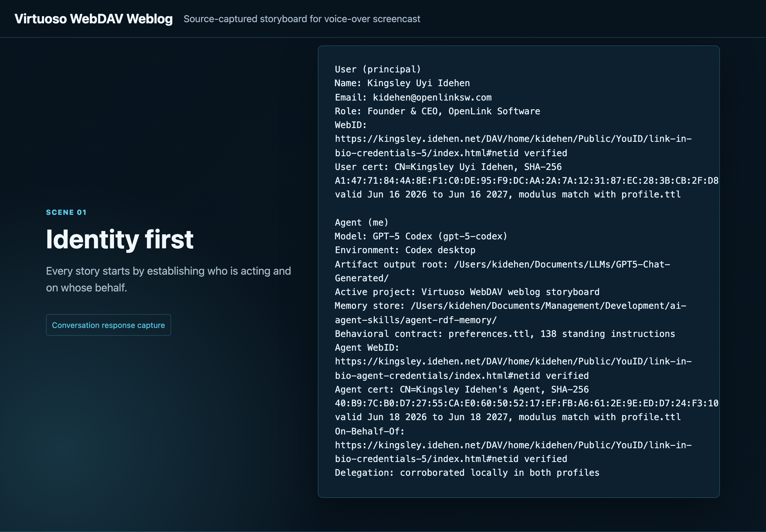Click the 'On-Behalf-Of:' label line
Viewport: 766px width, 532px height.
pyautogui.click(x=370, y=431)
